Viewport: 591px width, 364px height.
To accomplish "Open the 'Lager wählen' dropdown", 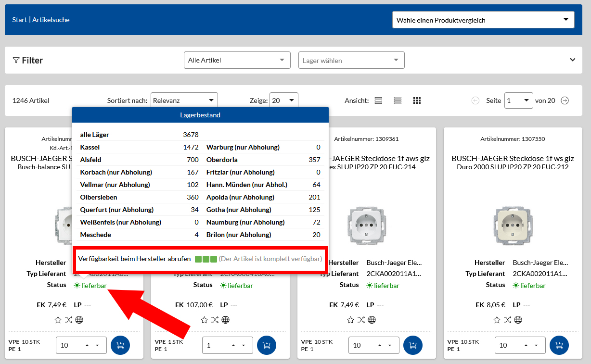I will pyautogui.click(x=351, y=60).
